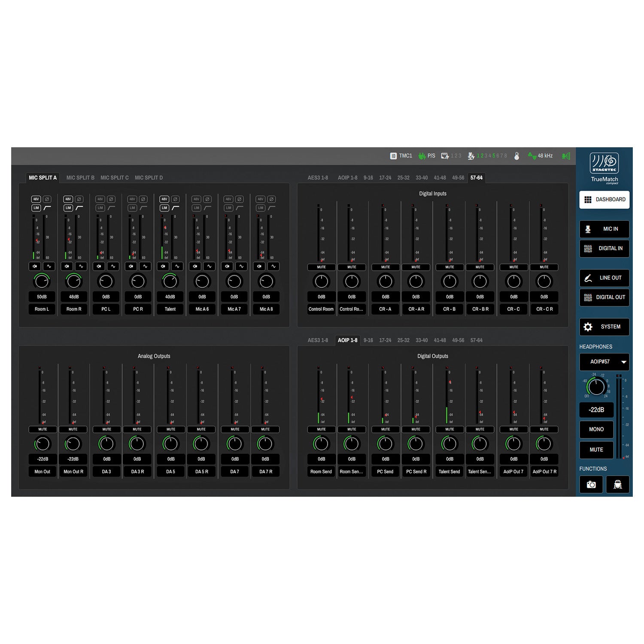The height and width of the screenshot is (644, 644).
Task: Click the microphone phantom power status icon
Action: point(471,156)
